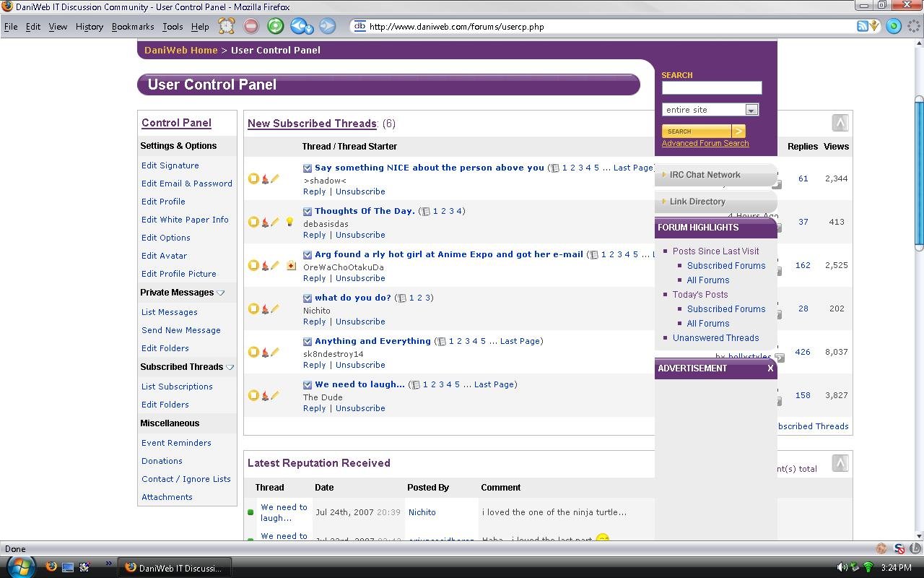Click the volume speaker icon in system tray

pos(842,568)
